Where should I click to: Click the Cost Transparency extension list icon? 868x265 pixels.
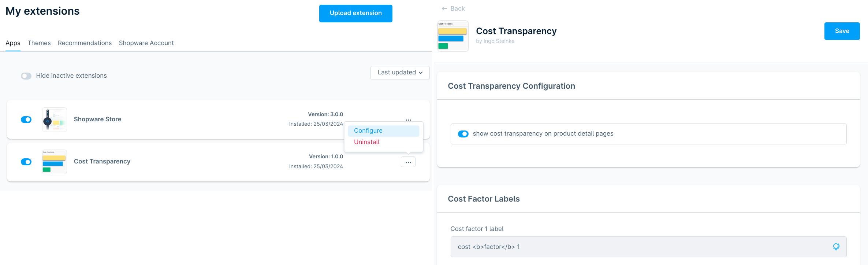[55, 162]
